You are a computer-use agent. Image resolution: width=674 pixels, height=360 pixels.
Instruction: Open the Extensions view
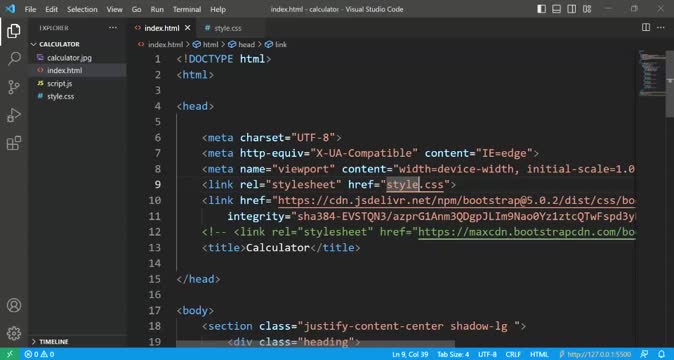14,143
